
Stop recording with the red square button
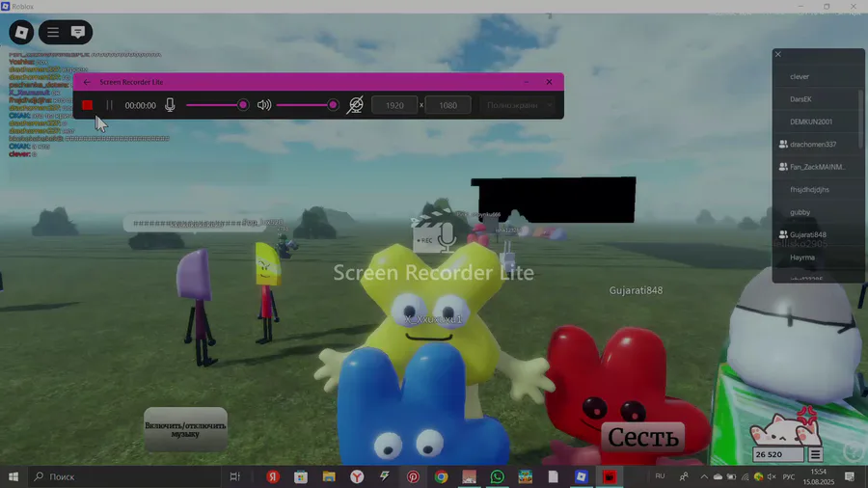[88, 105]
